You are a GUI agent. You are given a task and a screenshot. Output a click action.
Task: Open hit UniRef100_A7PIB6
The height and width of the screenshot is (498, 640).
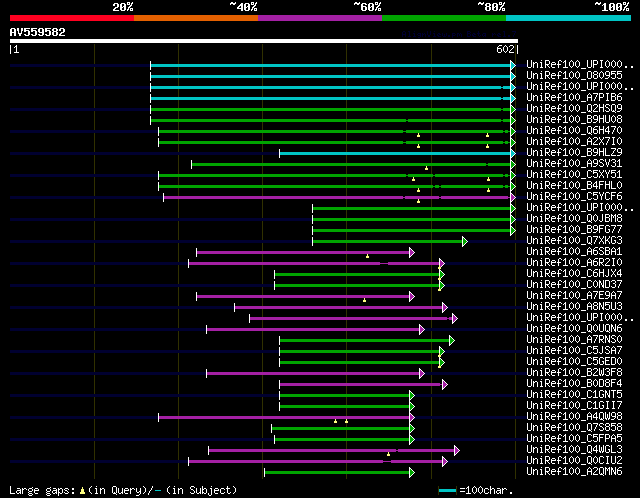pos(574,98)
